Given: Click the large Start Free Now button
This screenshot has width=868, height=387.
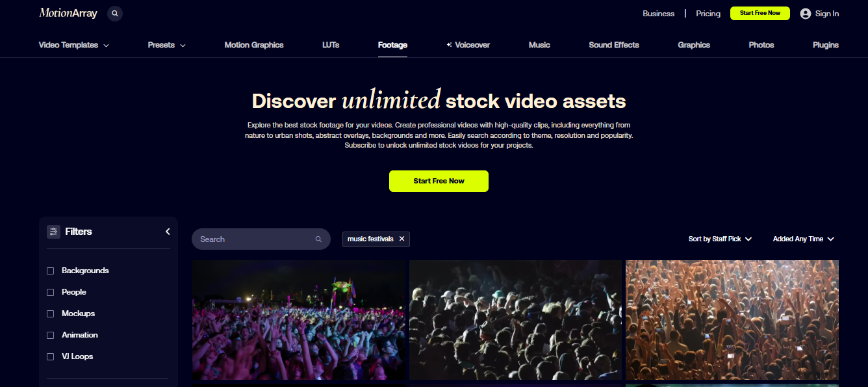Looking at the screenshot, I should click(x=439, y=181).
